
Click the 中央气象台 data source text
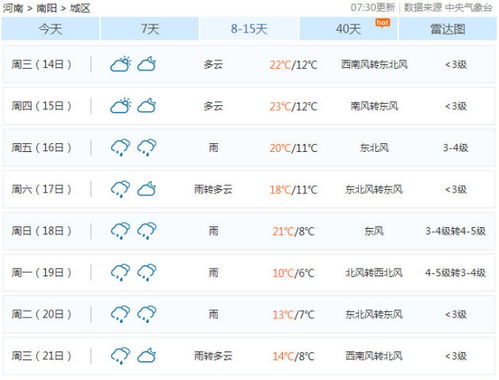(x=469, y=8)
